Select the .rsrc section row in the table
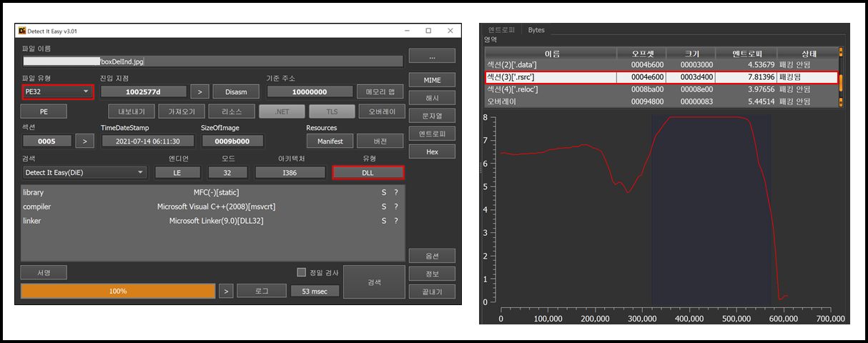Screen dimensions: 868x343 click(661, 77)
